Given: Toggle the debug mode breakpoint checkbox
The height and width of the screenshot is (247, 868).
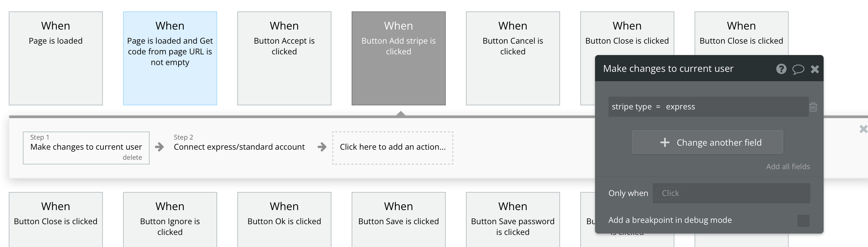Looking at the screenshot, I should coord(803,221).
